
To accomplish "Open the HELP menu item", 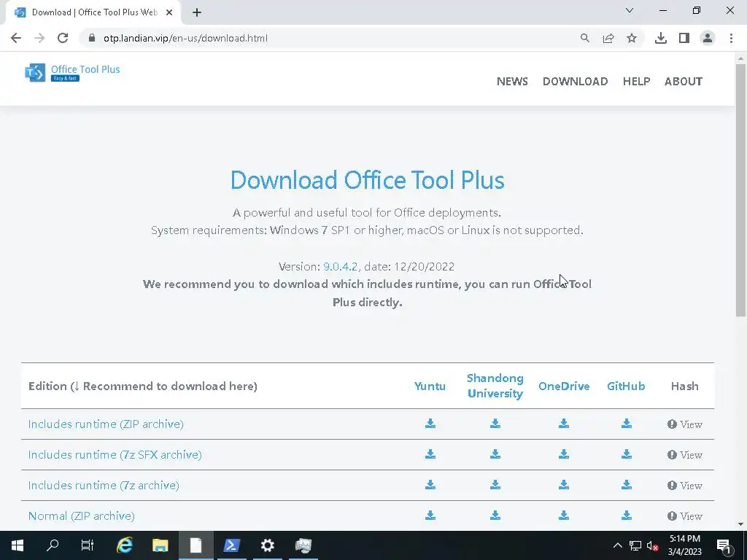I will [636, 82].
